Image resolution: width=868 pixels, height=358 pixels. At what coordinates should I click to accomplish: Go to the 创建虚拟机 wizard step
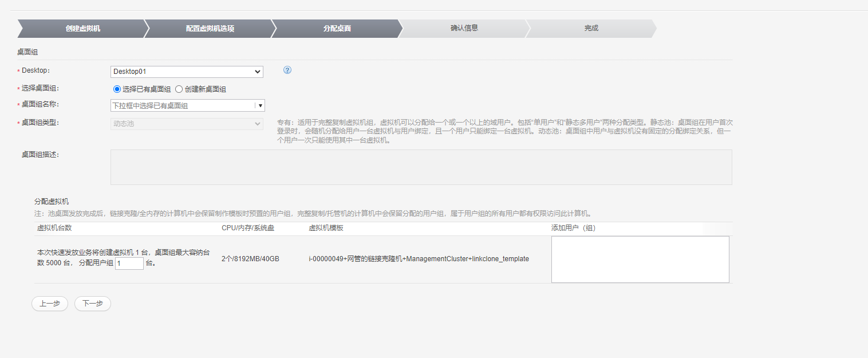click(x=82, y=28)
